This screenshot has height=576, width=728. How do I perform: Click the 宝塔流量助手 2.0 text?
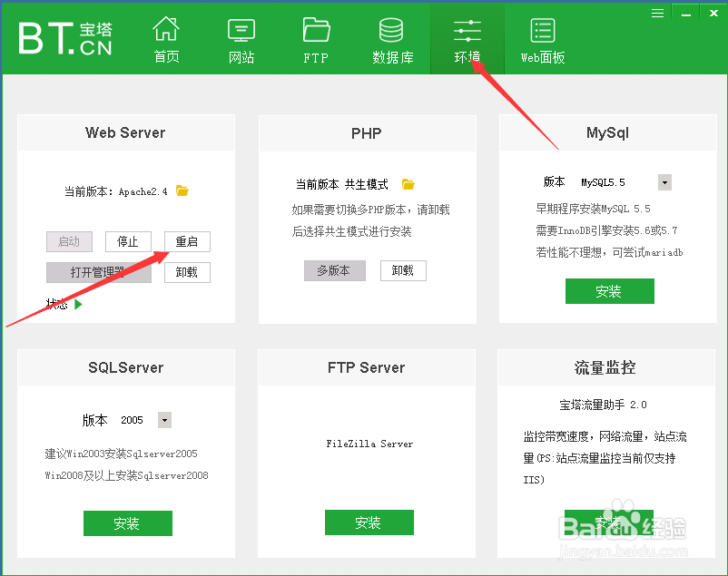603,405
